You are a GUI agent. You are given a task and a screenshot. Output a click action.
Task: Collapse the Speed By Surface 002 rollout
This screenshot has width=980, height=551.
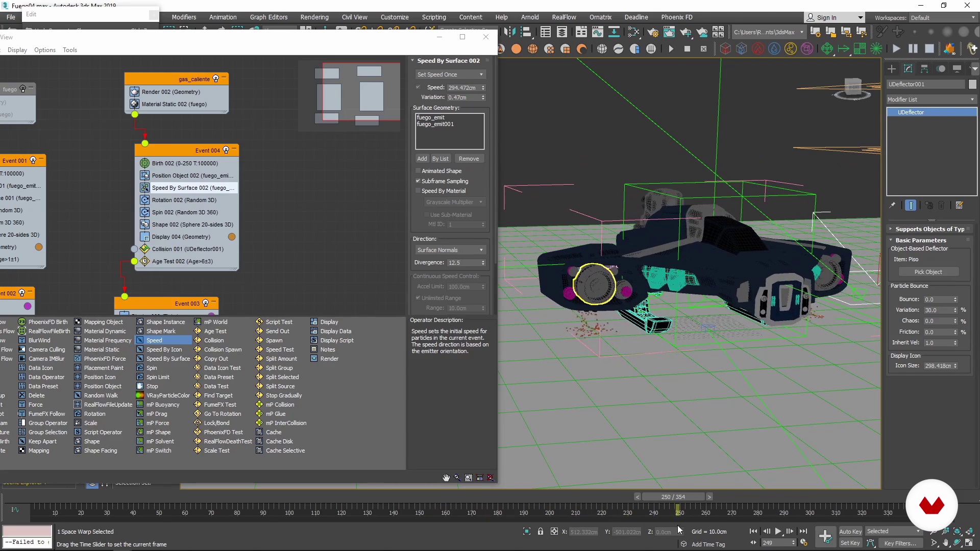[x=448, y=61]
